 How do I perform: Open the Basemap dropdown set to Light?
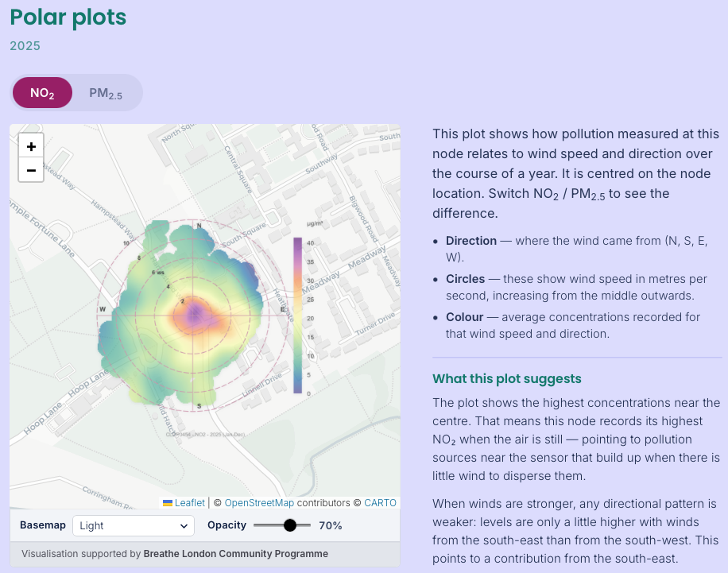(134, 525)
